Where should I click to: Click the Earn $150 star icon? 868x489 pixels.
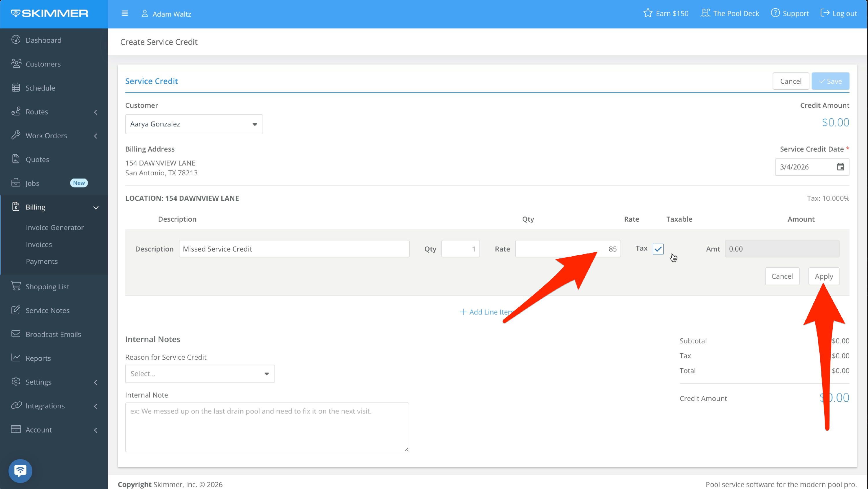(647, 14)
